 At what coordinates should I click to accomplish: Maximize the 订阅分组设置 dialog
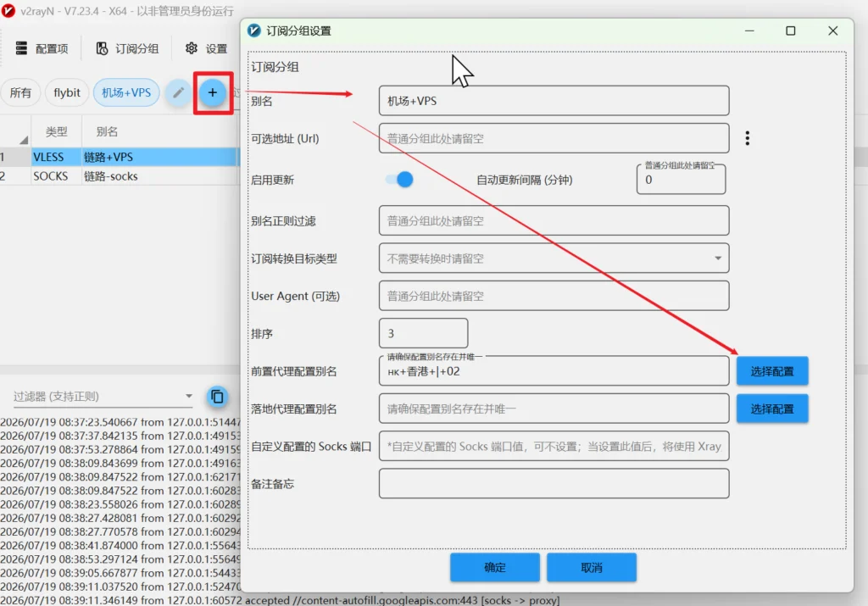(791, 31)
